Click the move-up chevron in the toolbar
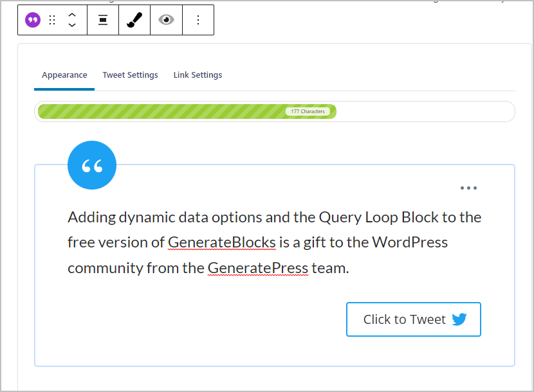 point(72,15)
